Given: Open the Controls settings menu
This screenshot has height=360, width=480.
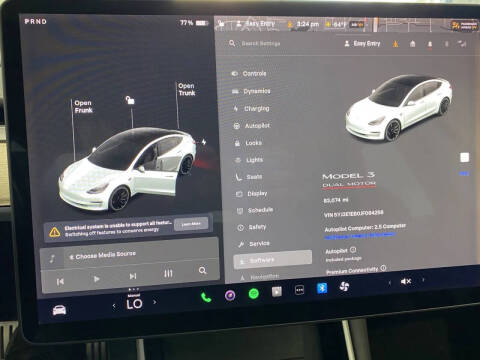Looking at the screenshot, I should [249, 73].
